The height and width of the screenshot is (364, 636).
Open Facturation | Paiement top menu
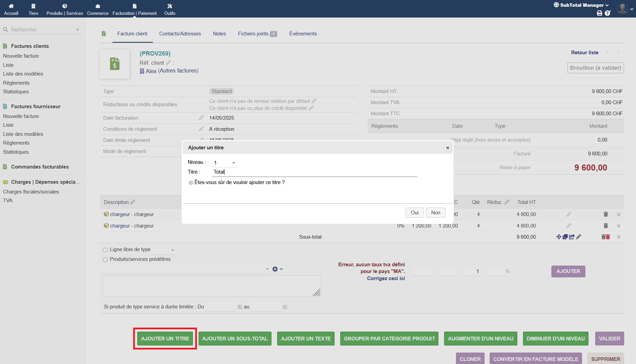point(135,9)
